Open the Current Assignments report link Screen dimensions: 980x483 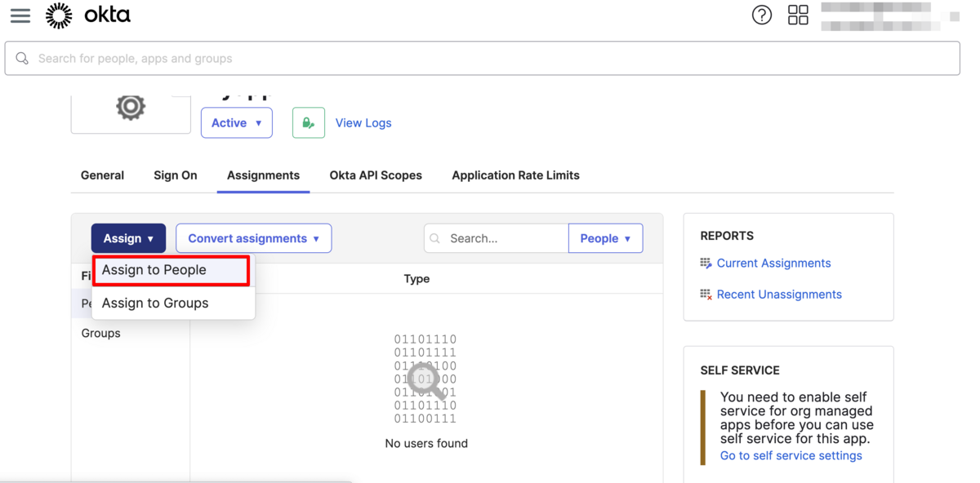click(x=773, y=263)
